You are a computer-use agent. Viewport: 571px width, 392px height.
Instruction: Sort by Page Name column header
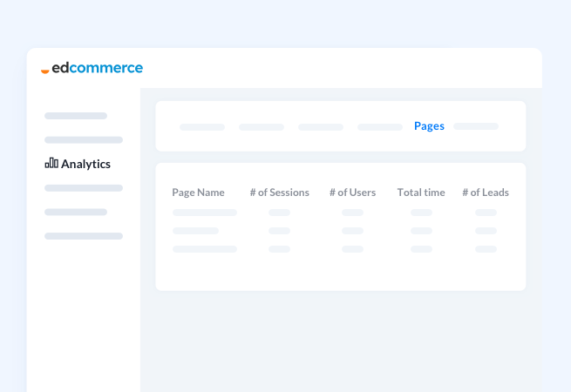click(x=198, y=193)
